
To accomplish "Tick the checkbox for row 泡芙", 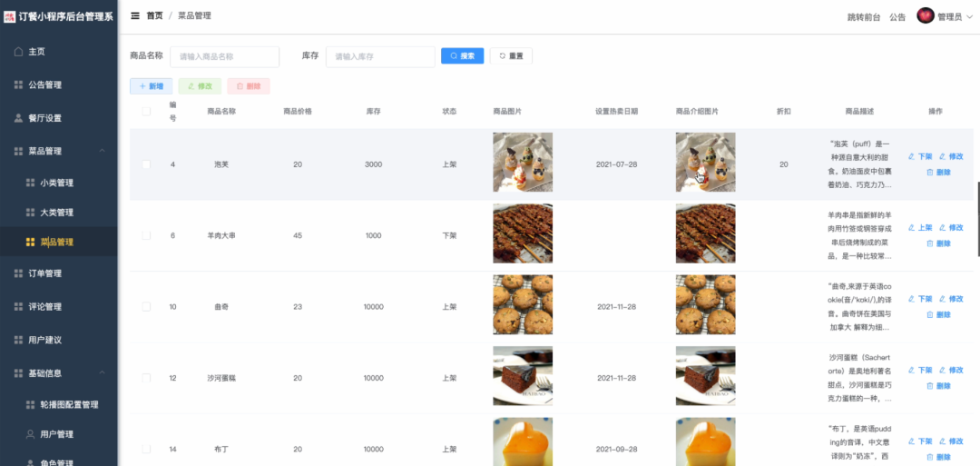I will tap(146, 164).
